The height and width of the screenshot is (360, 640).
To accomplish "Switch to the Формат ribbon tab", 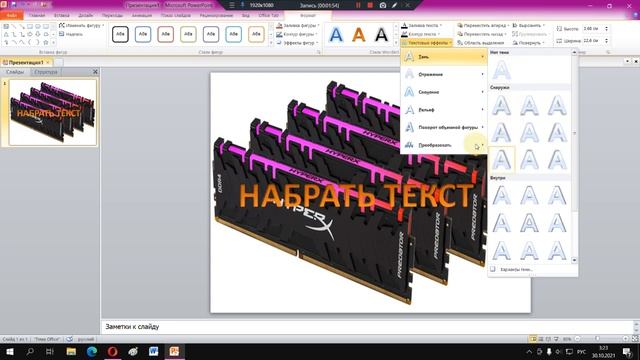I will pos(308,16).
